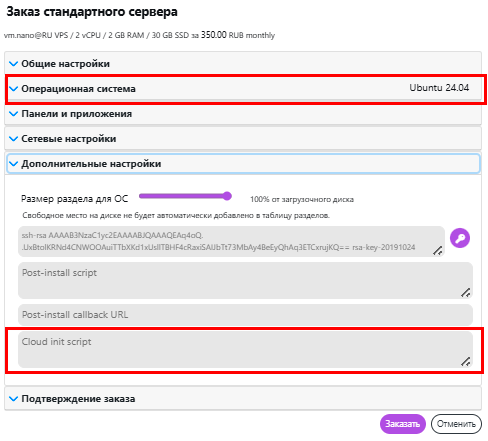Click the purple Заказать button
The image size is (488, 441).
(403, 424)
